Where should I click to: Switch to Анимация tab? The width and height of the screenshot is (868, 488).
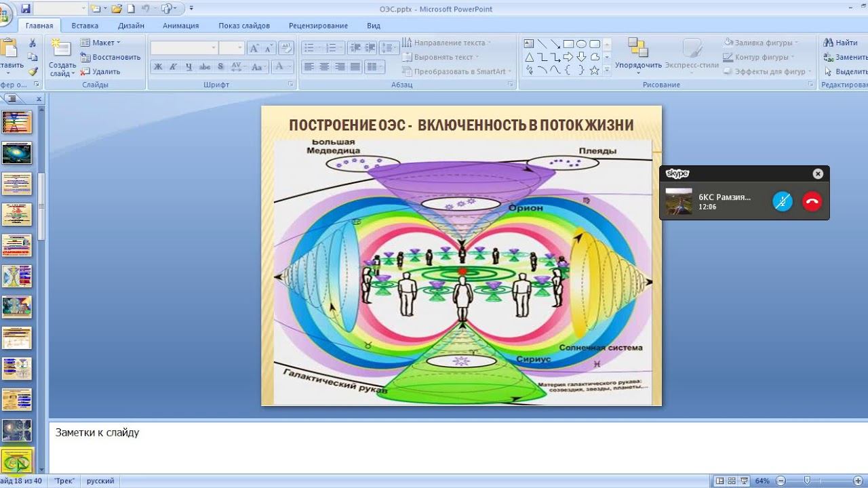[181, 26]
